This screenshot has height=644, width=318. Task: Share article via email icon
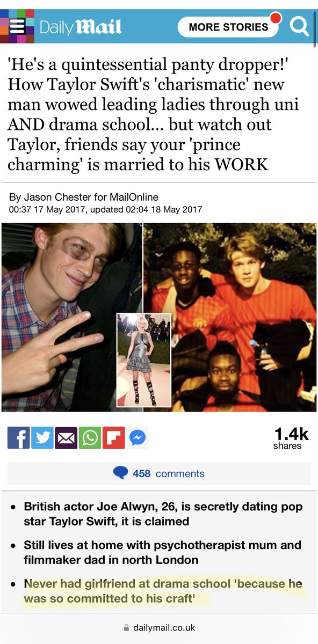tap(66, 437)
